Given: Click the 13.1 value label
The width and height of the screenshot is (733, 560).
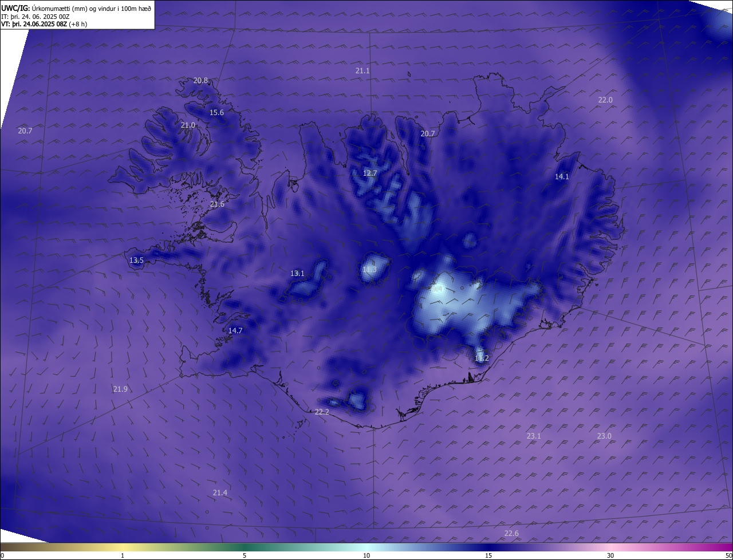Looking at the screenshot, I should pos(297,274).
